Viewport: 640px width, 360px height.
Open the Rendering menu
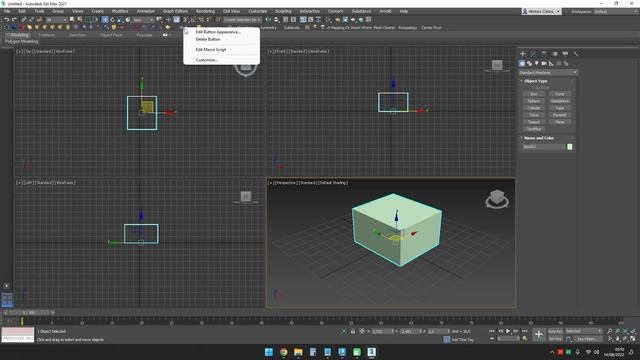[205, 11]
